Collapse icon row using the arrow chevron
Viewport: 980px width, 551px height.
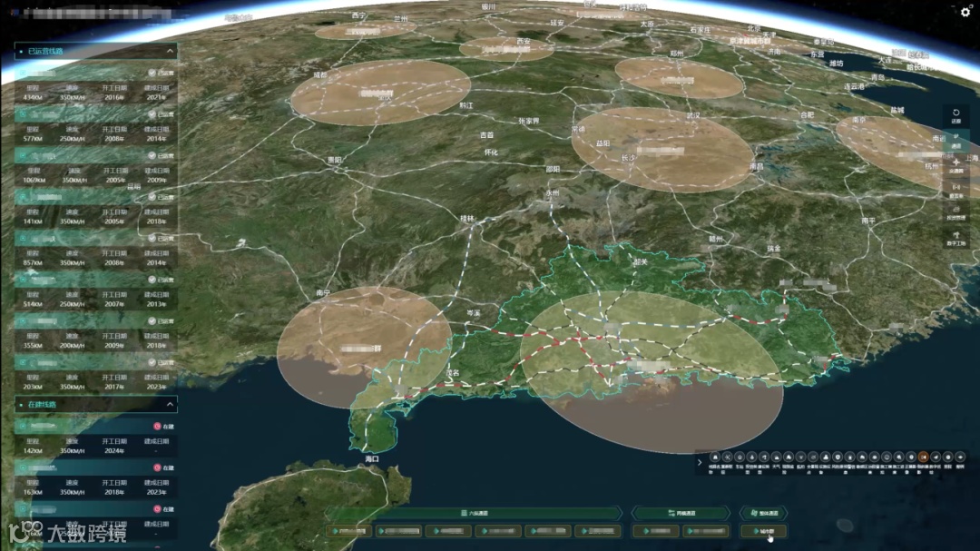tap(700, 462)
